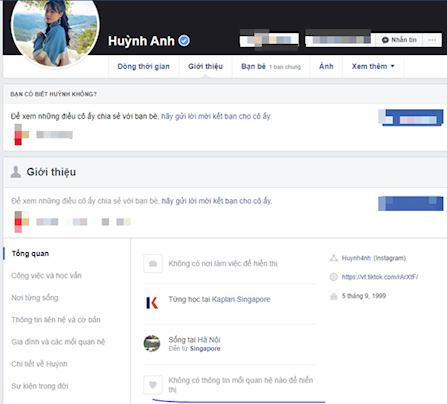Click the Nhắn tin message button
This screenshot has height=404, width=447.
(x=399, y=40)
